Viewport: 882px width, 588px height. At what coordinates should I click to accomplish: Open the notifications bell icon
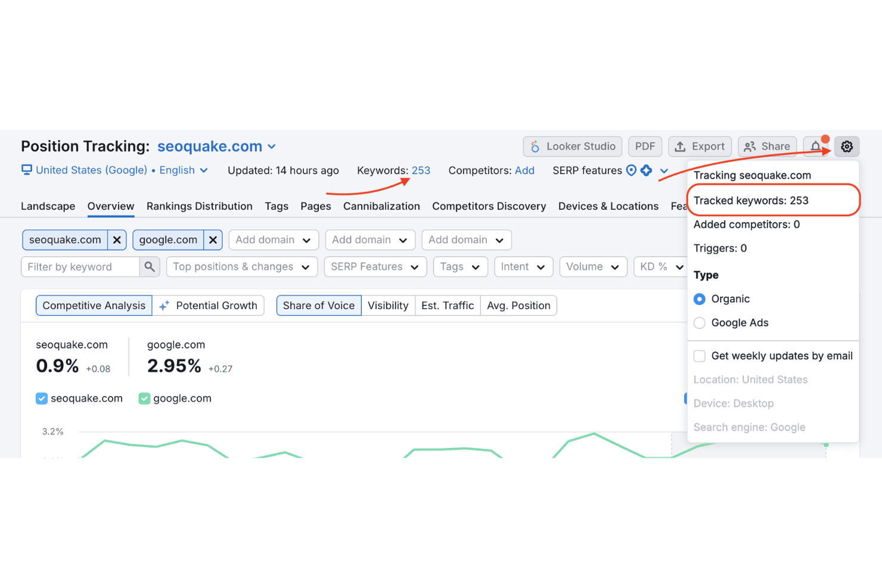[815, 147]
